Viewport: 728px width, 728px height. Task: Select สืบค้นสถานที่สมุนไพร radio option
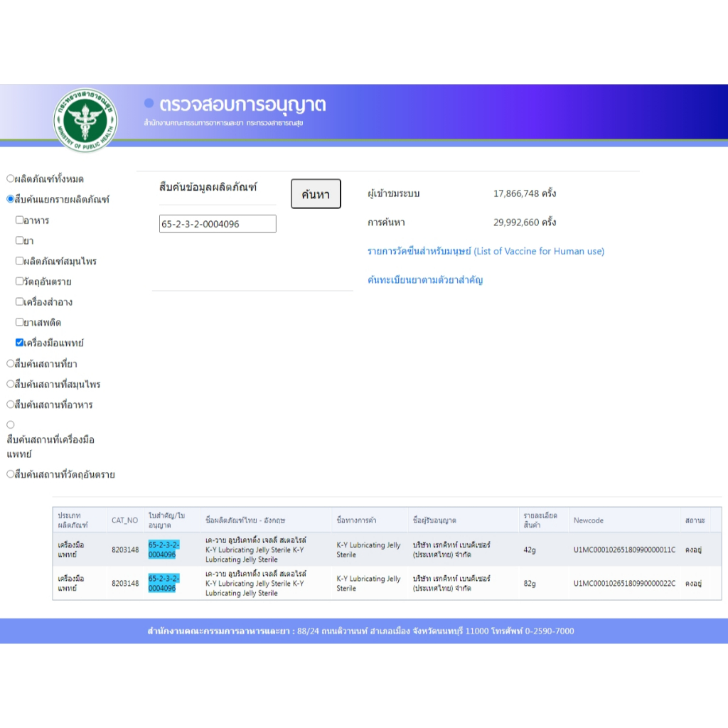pos(11,384)
